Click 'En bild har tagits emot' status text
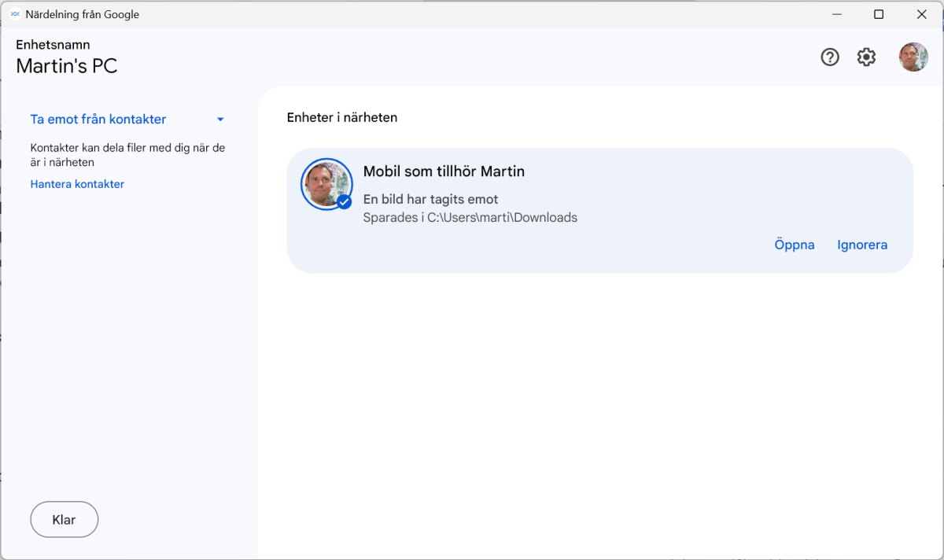944x560 pixels. (430, 200)
